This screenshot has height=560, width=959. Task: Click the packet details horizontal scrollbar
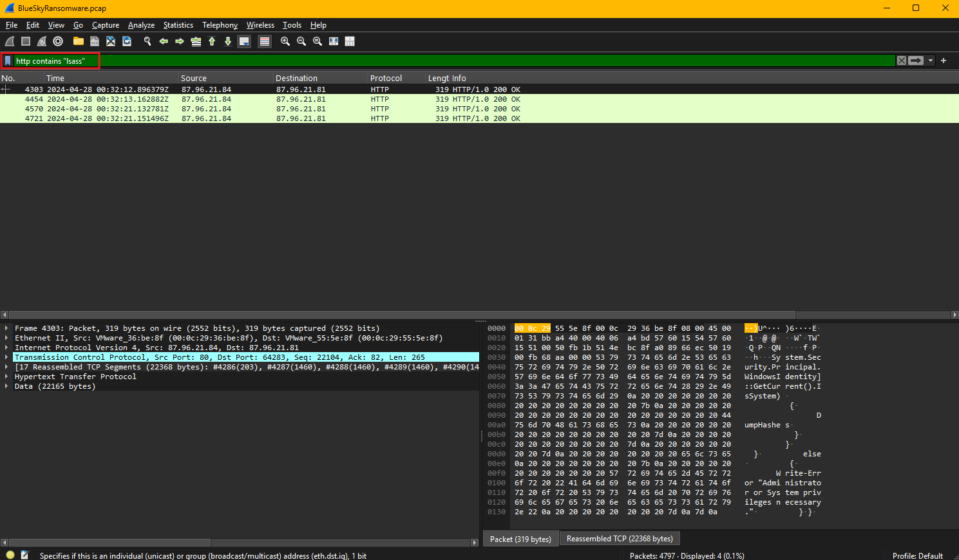point(109,543)
